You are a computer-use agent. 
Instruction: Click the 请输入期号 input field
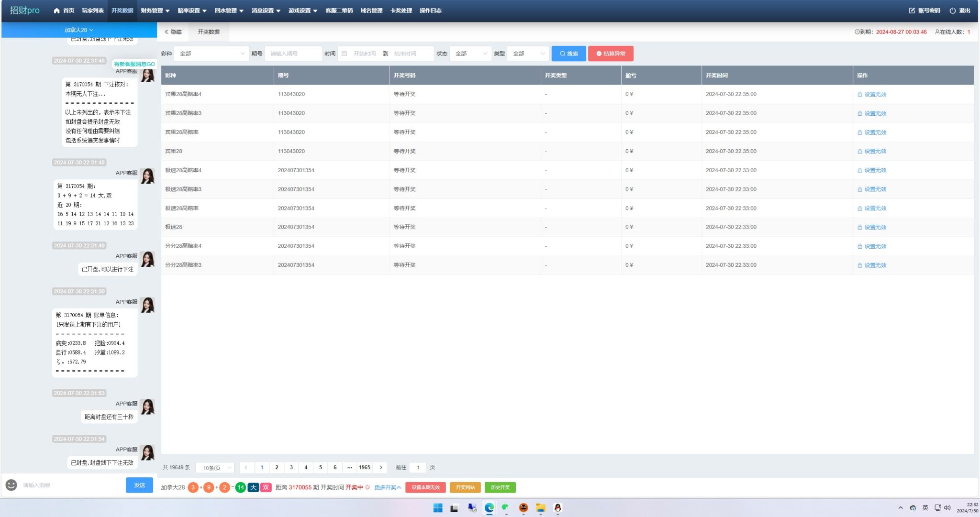coord(293,54)
